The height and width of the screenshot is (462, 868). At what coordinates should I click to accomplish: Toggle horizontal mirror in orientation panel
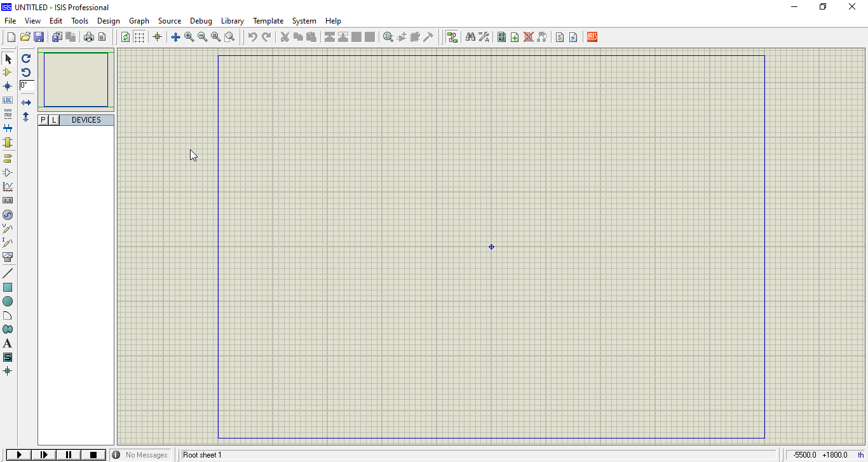coord(26,102)
